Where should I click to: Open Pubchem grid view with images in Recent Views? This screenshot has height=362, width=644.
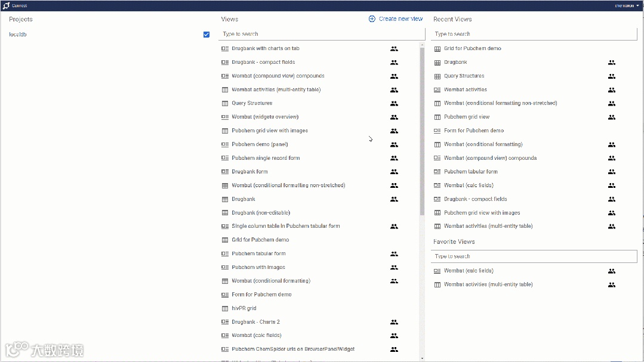click(x=482, y=212)
